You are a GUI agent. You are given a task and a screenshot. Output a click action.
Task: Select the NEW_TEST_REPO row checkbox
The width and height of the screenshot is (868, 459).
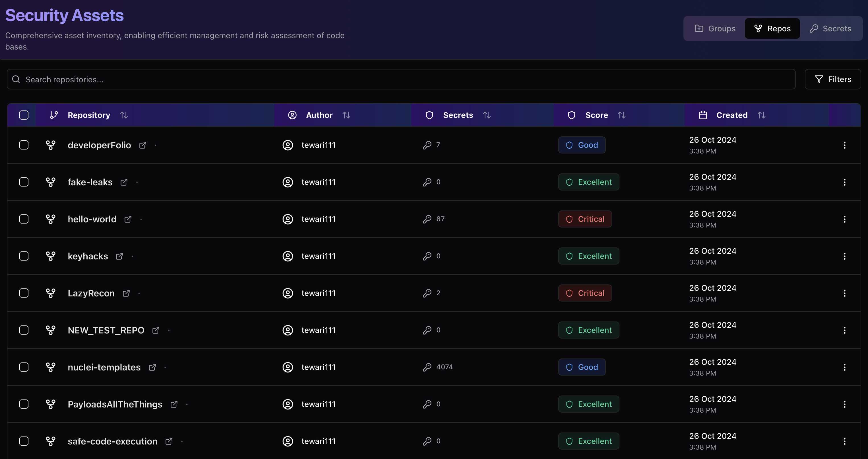[x=24, y=330]
